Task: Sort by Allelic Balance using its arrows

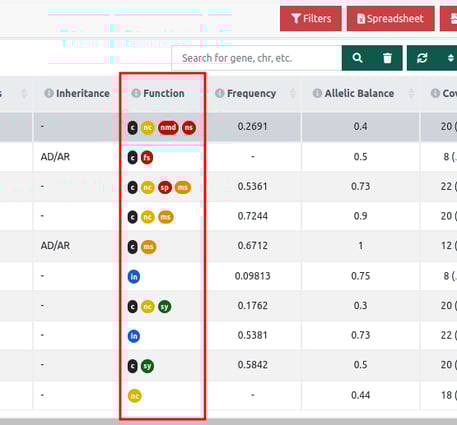Action: point(411,93)
